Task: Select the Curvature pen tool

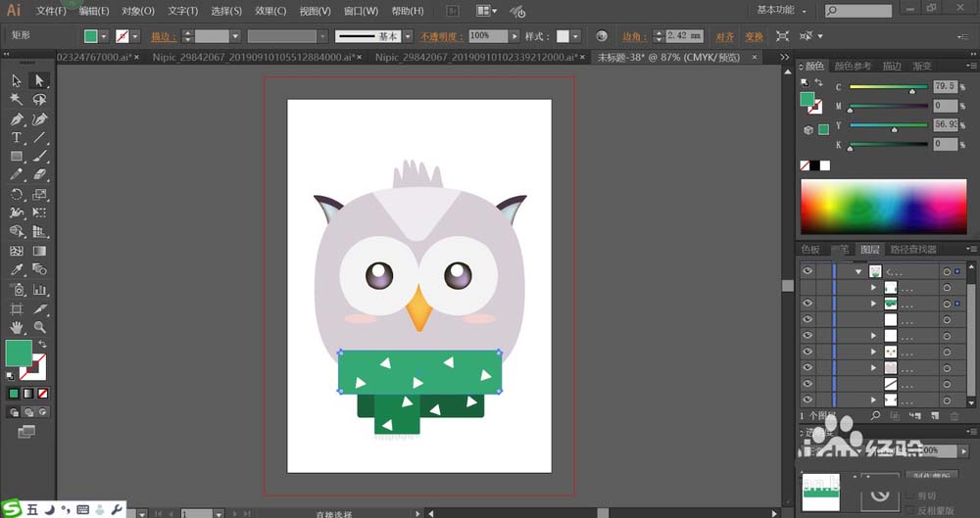Action: click(x=39, y=118)
